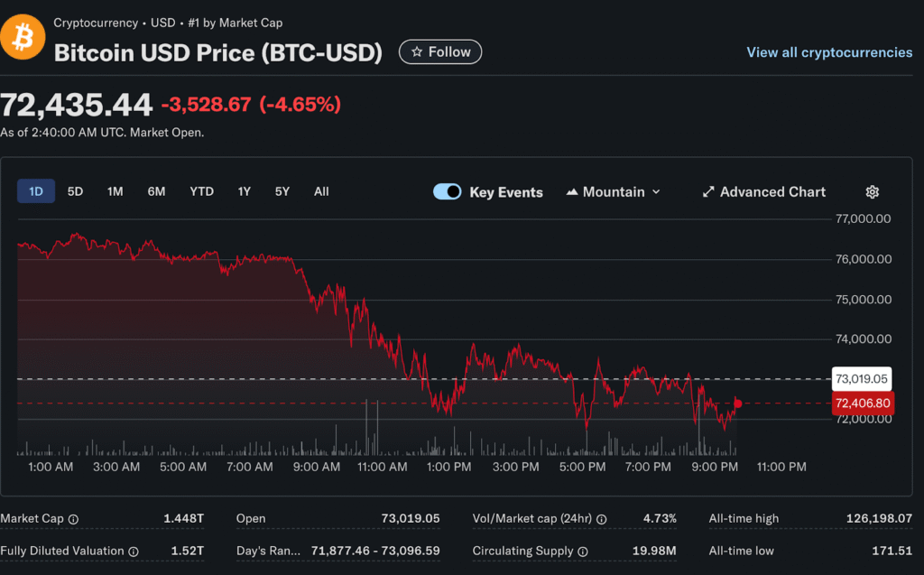Switch to the 5Y time range
Image resolution: width=924 pixels, height=575 pixels.
point(282,191)
